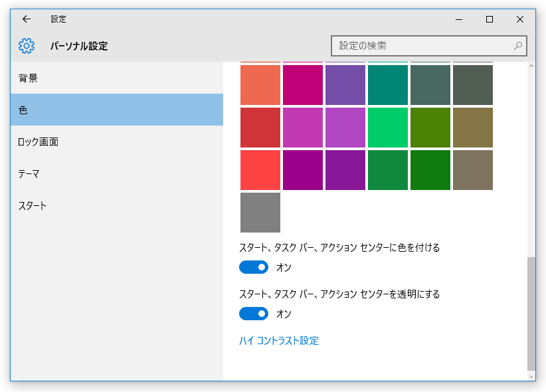Open the ハイ コントラスト設定 link
Screen dimensions: 546x392
coord(279,340)
